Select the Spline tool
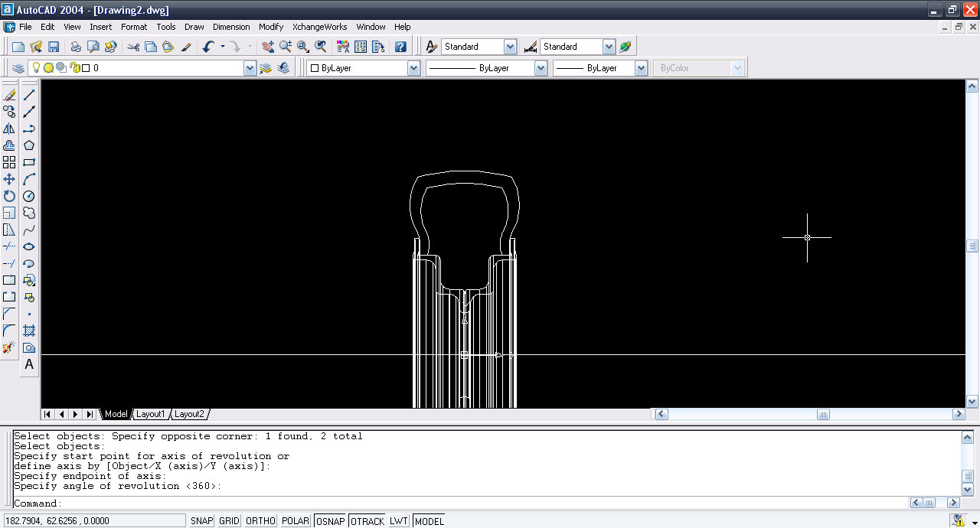 (29, 230)
